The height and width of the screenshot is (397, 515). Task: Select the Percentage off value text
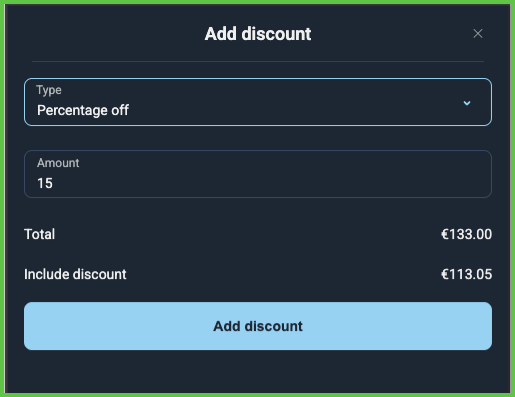click(x=83, y=110)
